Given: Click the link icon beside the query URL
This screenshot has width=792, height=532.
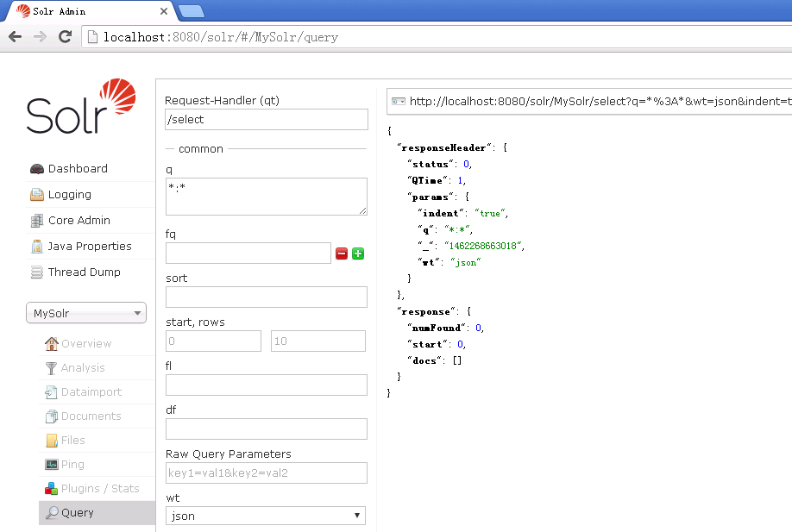Looking at the screenshot, I should click(399, 102).
